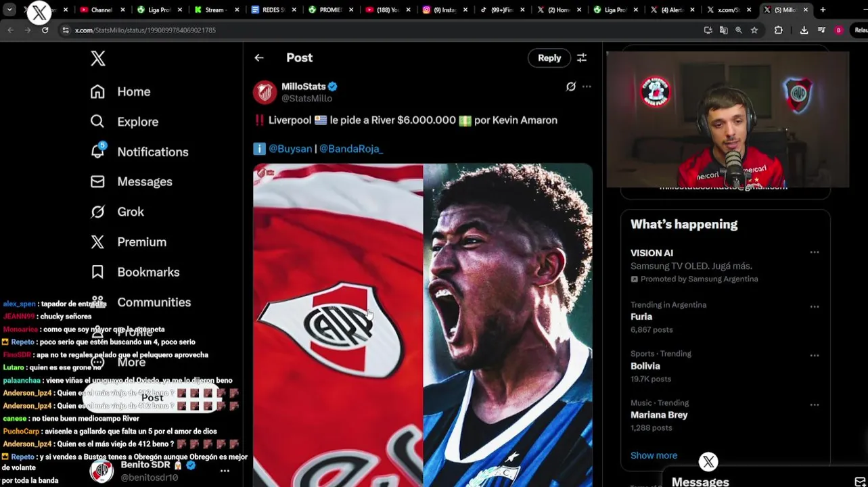This screenshot has height=487, width=868.
Task: Switch to the (9) Instagram browser tab
Action: click(444, 10)
